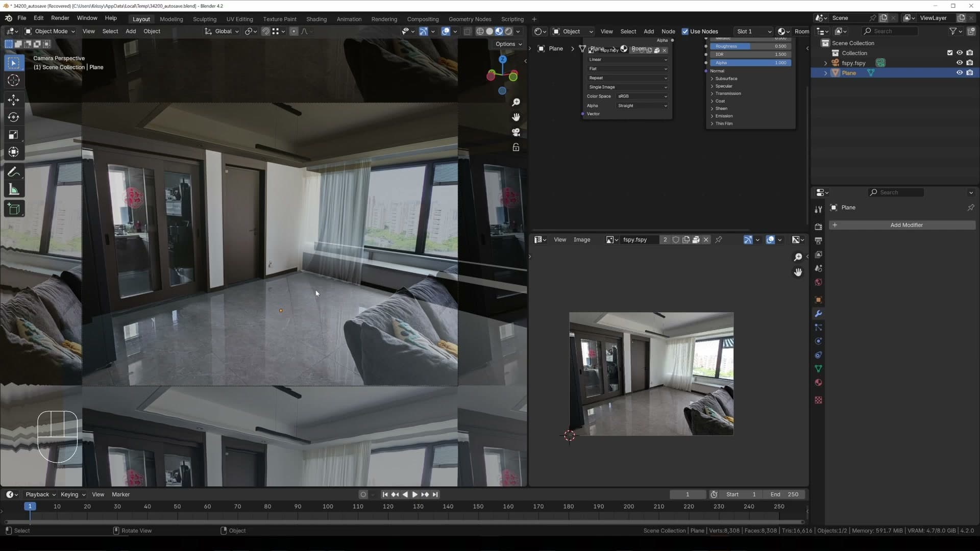The image size is (980, 551).
Task: Select the Cursor tool in viewport toolbar
Action: [14, 81]
